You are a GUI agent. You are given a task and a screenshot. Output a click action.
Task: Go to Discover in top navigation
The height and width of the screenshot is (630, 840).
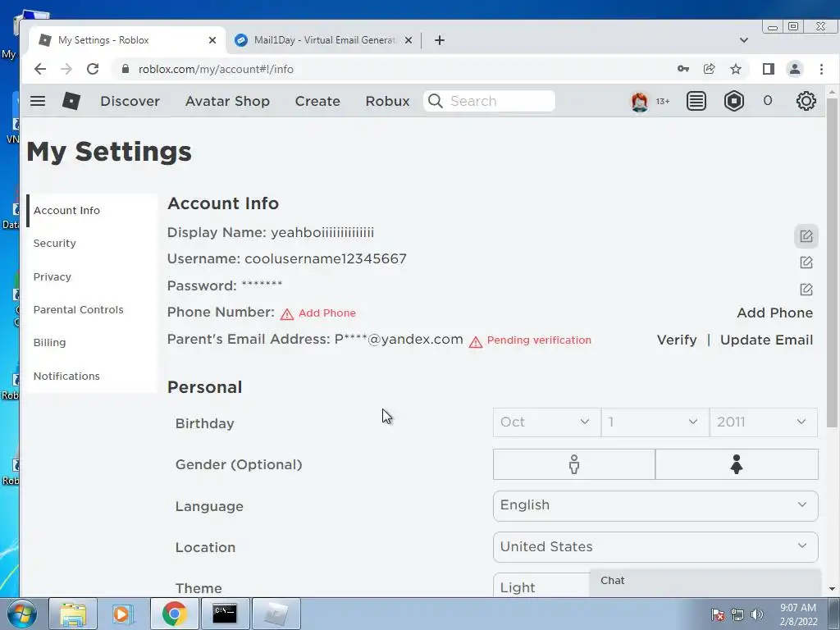130,101
